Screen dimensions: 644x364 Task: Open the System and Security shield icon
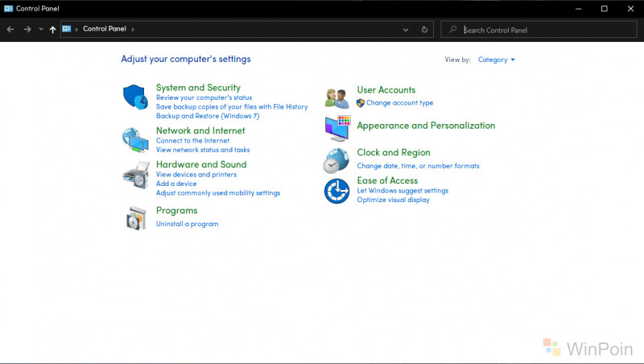135,97
